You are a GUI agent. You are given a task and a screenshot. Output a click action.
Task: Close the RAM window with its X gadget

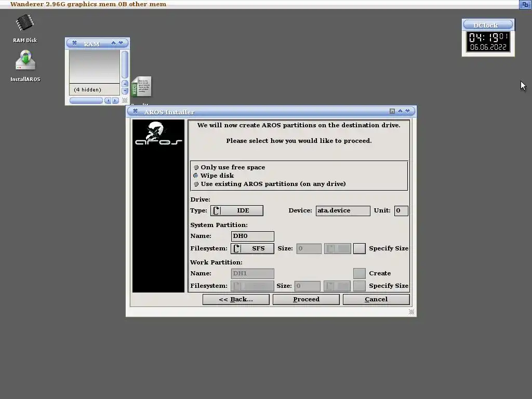[x=74, y=43]
